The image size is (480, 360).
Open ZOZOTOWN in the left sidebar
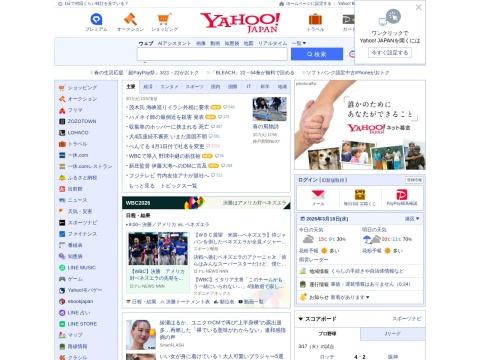pos(78,121)
